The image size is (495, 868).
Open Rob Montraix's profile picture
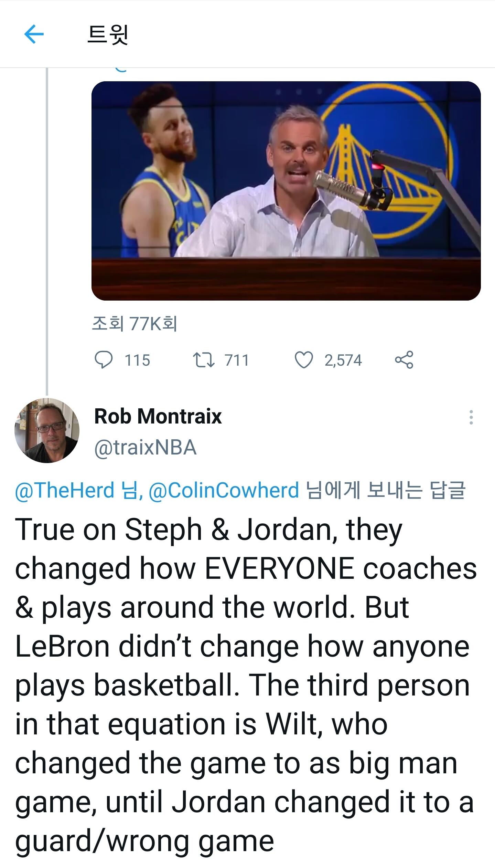47,430
